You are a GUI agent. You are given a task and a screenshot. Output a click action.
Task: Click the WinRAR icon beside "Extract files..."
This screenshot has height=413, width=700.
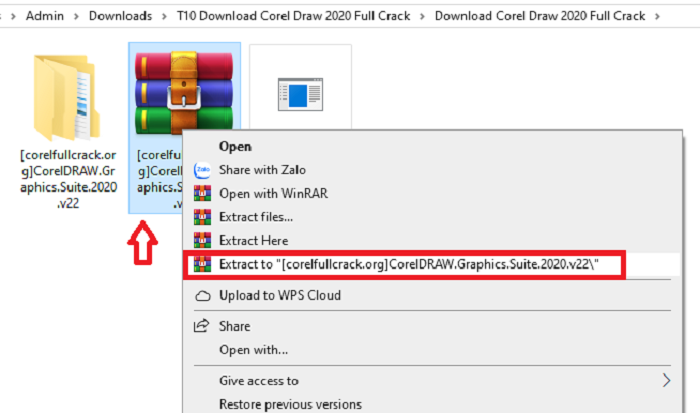202,217
